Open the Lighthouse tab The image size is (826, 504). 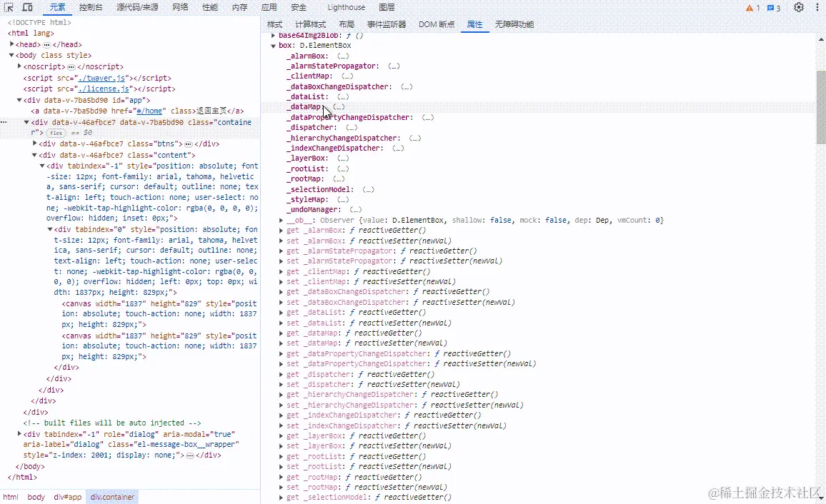tap(346, 7)
